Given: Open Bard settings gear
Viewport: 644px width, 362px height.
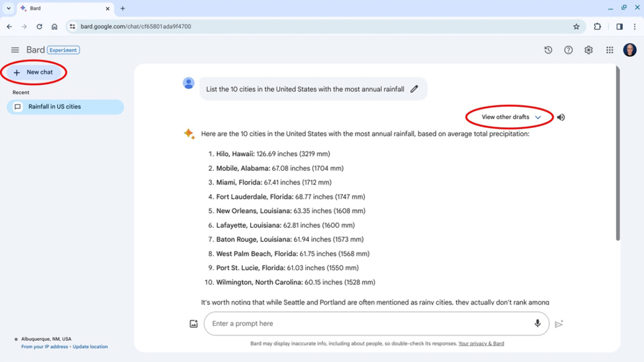Looking at the screenshot, I should click(x=588, y=50).
